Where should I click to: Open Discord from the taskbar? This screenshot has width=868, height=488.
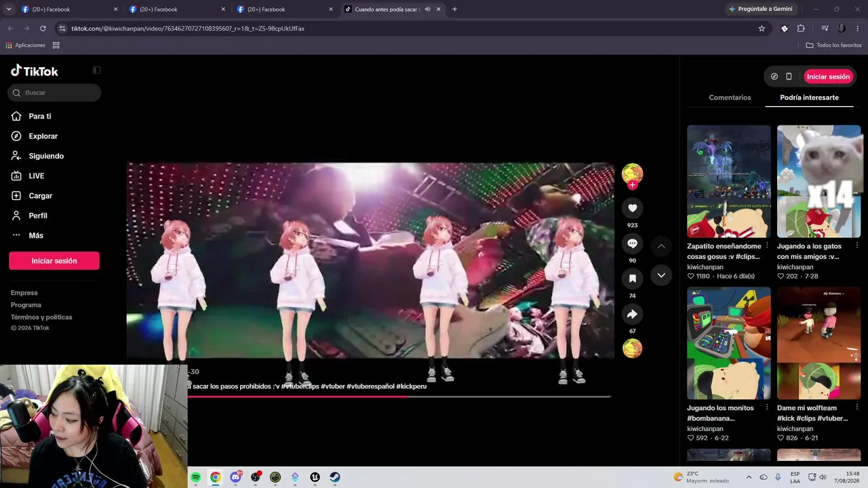235,477
